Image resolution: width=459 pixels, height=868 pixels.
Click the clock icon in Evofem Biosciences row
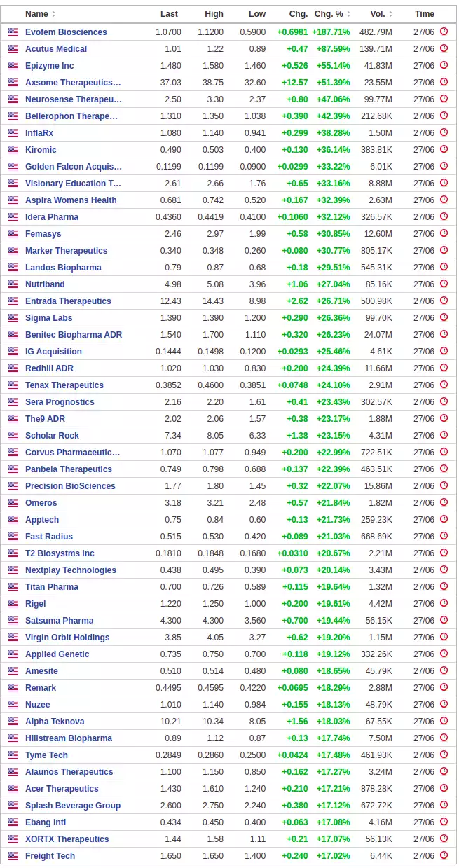tap(444, 32)
